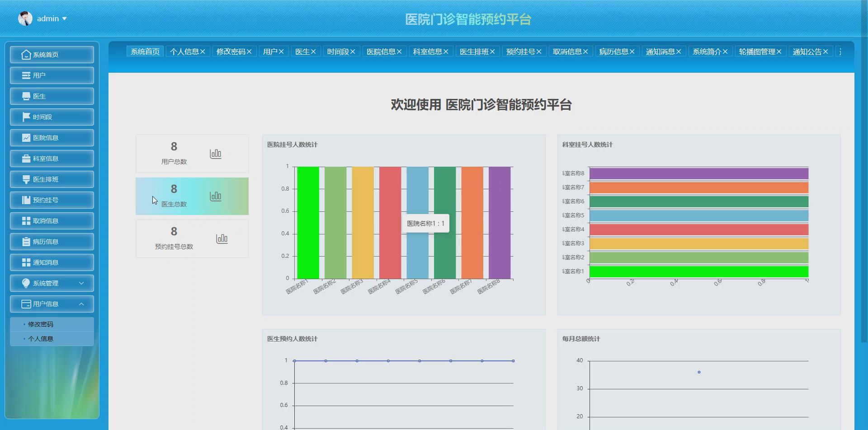This screenshot has width=868, height=430.
Task: Close the 个人信息 tab
Action: pyautogui.click(x=203, y=52)
